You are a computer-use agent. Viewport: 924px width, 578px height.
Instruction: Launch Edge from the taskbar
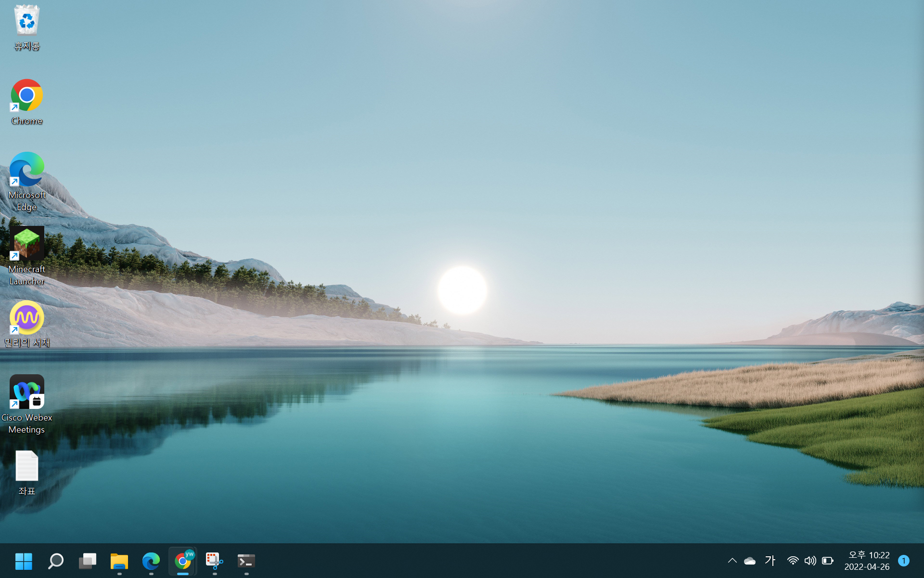151,561
